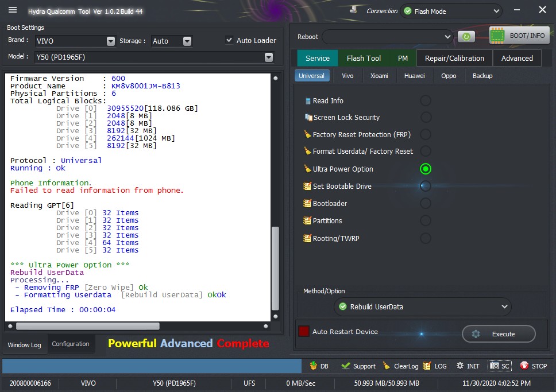This screenshot has width=556, height=392.
Task: Select the Xioami sub-tab
Action: pyautogui.click(x=379, y=76)
